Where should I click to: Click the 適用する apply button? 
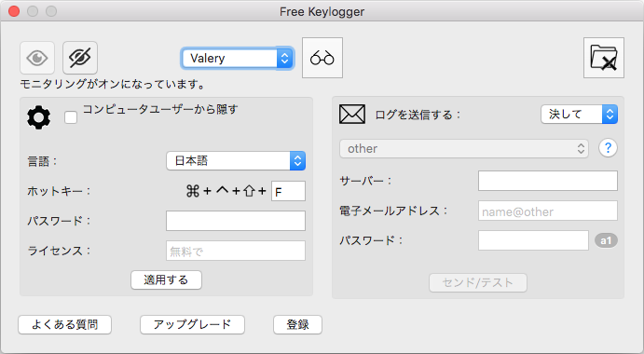(x=166, y=280)
